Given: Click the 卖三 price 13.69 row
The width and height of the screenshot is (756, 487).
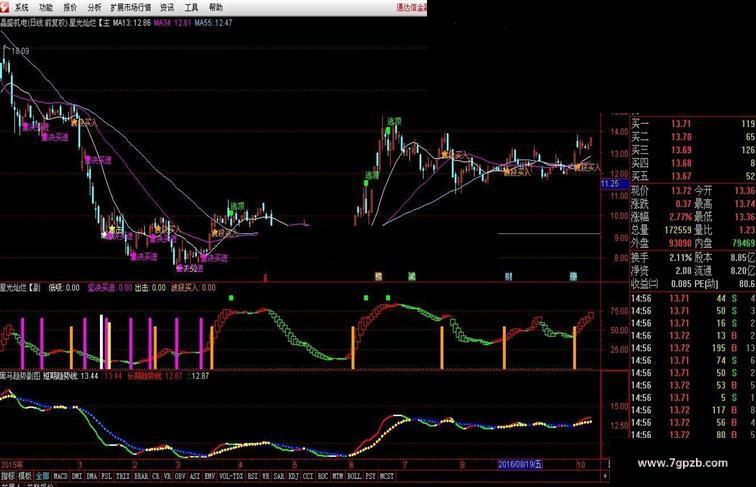Looking at the screenshot, I should click(x=681, y=150).
